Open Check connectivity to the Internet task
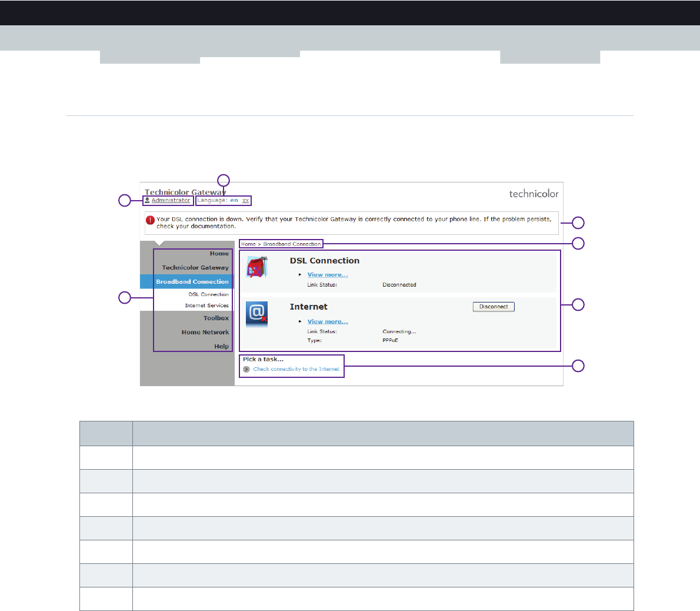The width and height of the screenshot is (700, 611). point(296,369)
